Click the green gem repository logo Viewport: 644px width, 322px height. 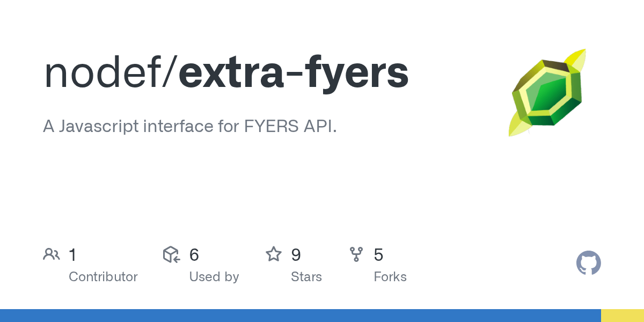click(547, 92)
